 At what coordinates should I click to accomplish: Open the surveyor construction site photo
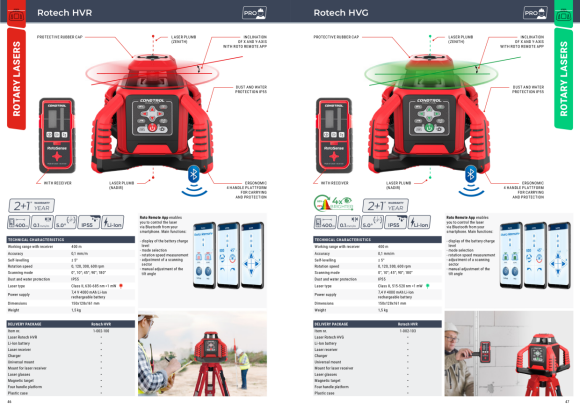coord(202,354)
